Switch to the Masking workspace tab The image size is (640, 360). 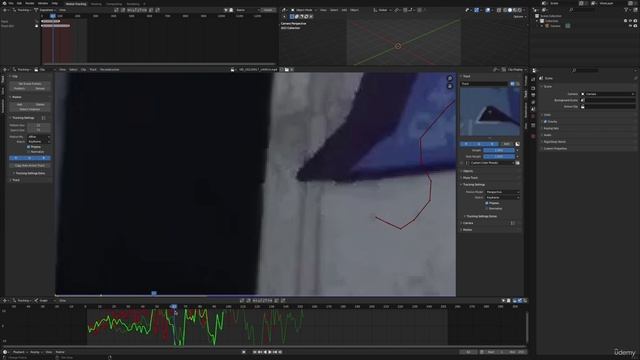(x=96, y=4)
